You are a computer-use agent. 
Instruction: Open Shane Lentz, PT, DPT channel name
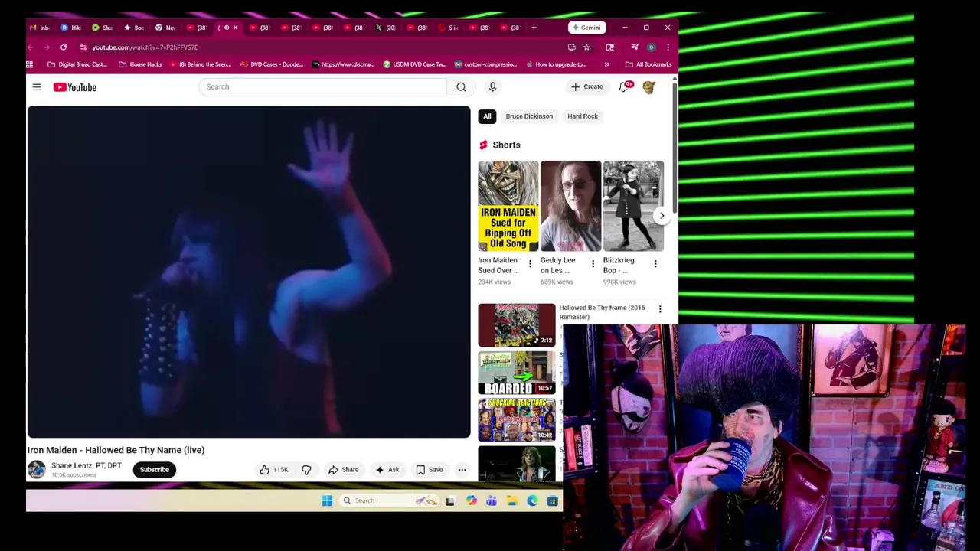pyautogui.click(x=87, y=465)
